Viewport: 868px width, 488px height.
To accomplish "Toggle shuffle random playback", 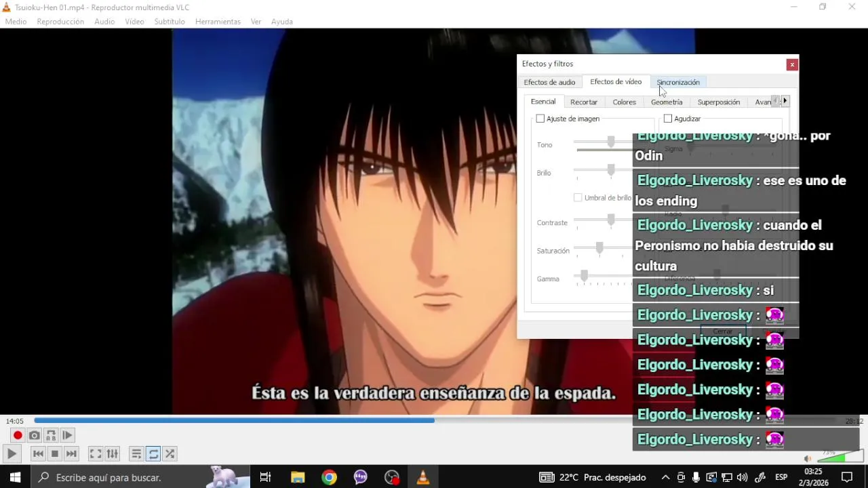I will tap(170, 454).
